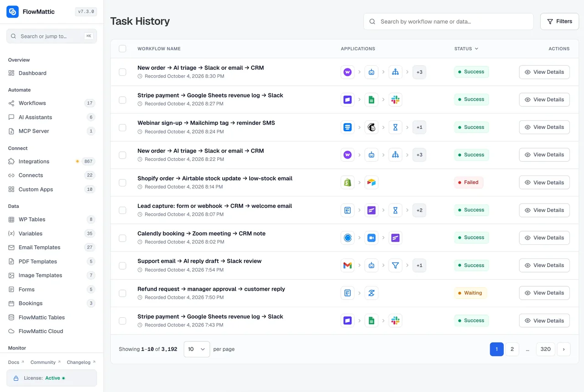Viewport: 584px width, 392px height.
Task: Click the FlowMattic logo icon
Action: point(12,12)
